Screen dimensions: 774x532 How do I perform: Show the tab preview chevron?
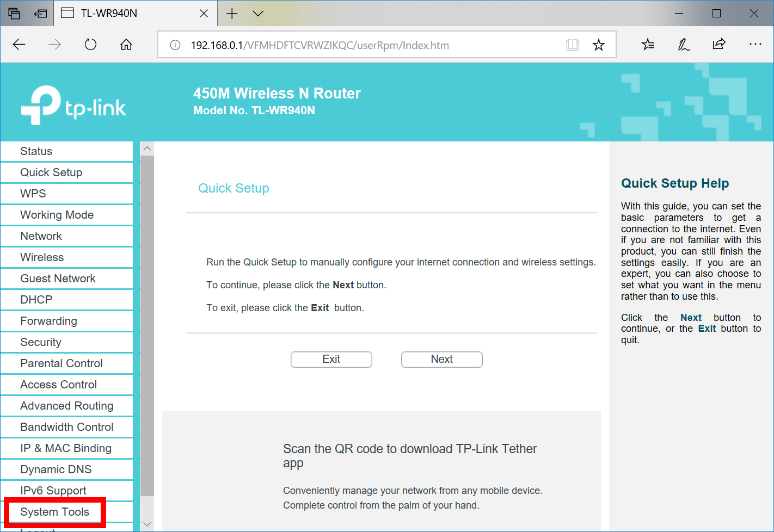click(258, 14)
